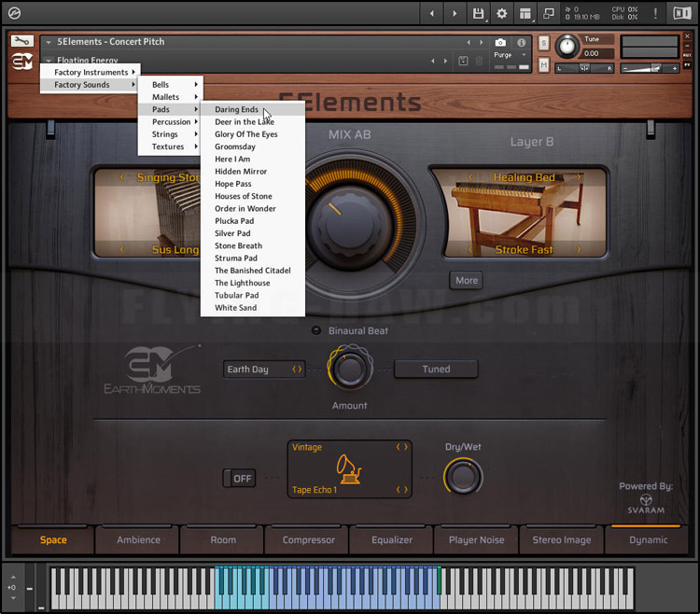The height and width of the screenshot is (614, 700).
Task: Open Kontakt settings gear icon
Action: [502, 13]
